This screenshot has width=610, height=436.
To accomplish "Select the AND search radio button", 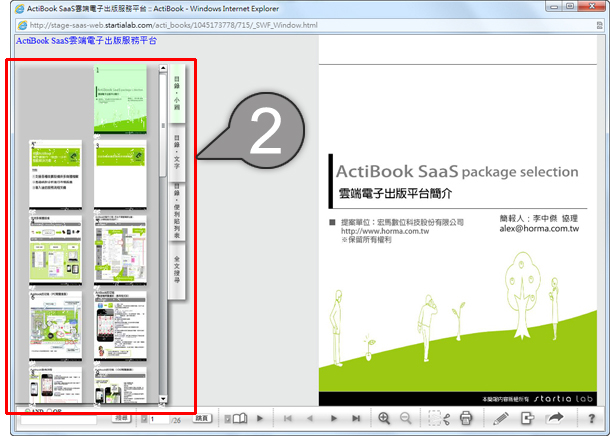I will tap(28, 411).
